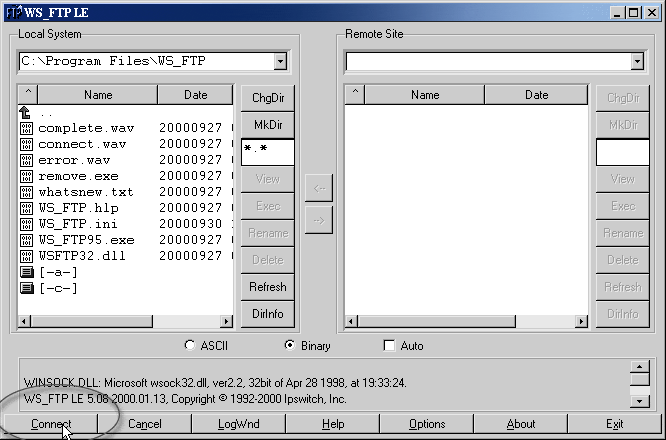Open the local directory path dropdown
This screenshot has height=440, width=666.
coord(280,61)
